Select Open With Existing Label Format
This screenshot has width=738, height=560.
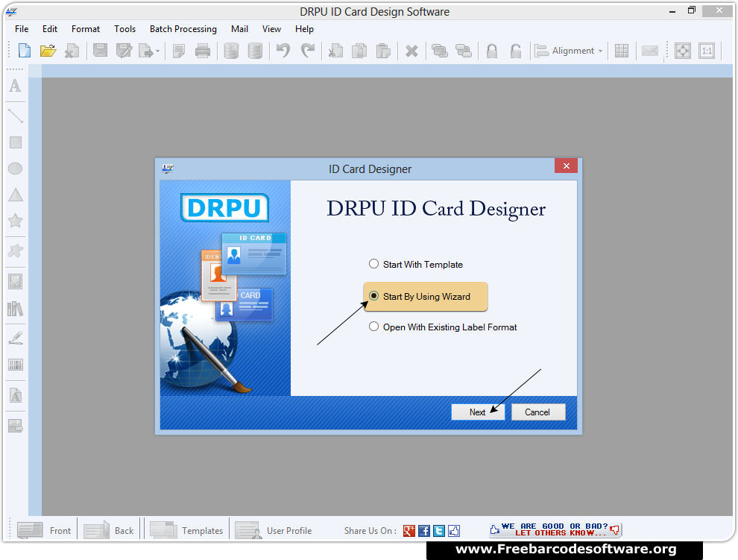tap(373, 327)
